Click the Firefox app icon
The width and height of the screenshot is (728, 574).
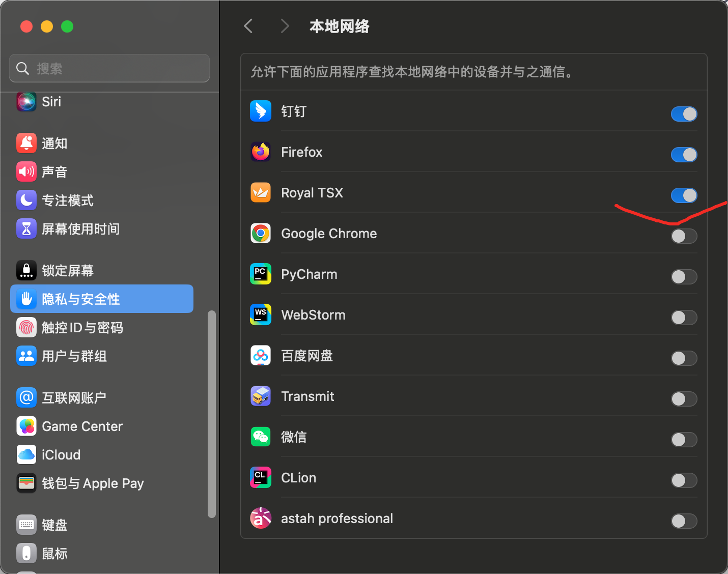tap(261, 152)
